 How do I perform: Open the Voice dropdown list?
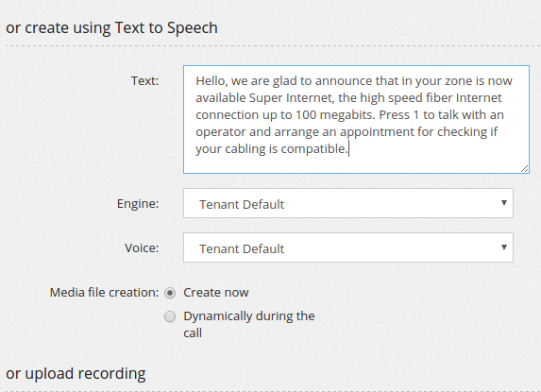(348, 247)
